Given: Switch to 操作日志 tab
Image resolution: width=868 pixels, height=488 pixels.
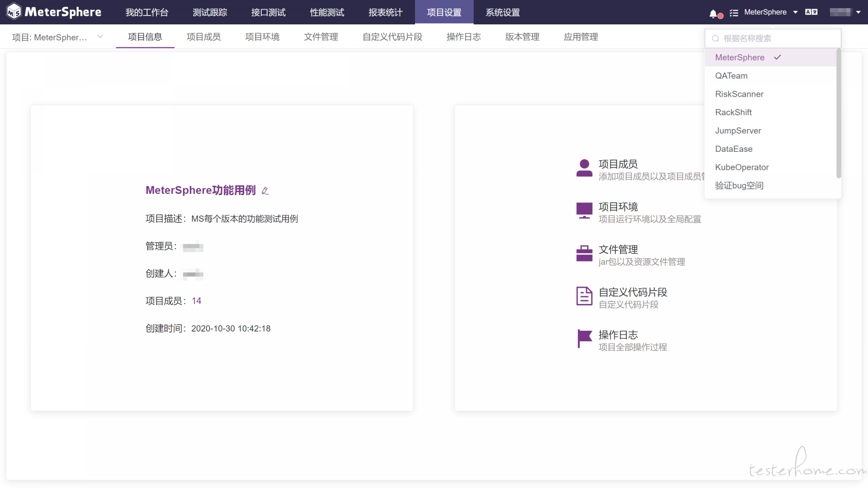Looking at the screenshot, I should (x=464, y=37).
